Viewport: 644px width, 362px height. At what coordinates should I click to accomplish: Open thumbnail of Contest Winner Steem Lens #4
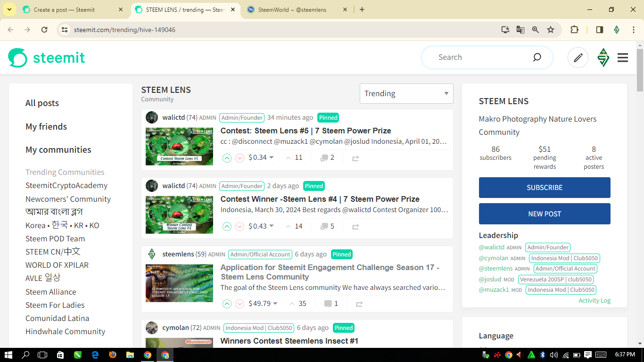pos(179,215)
